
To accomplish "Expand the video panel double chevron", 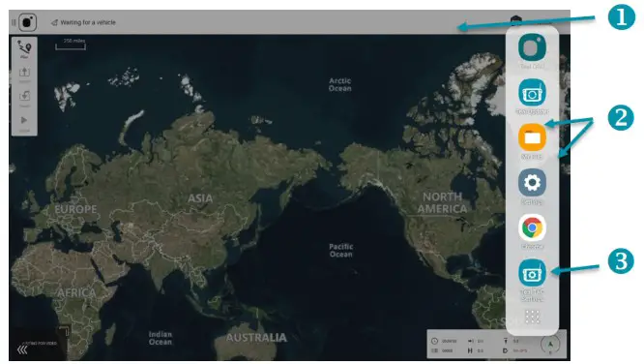I will pos(22,350).
